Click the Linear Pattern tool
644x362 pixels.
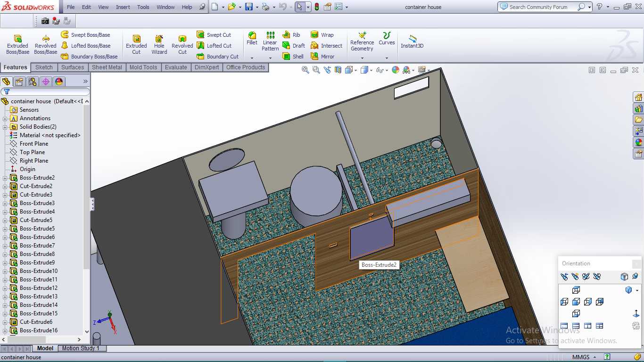click(270, 41)
